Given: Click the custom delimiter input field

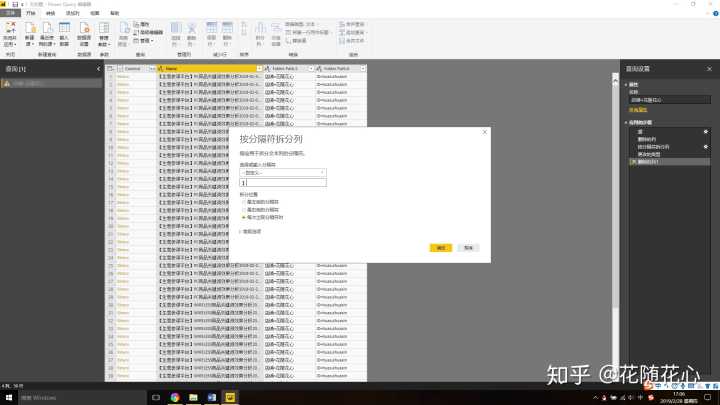Looking at the screenshot, I should click(x=283, y=183).
